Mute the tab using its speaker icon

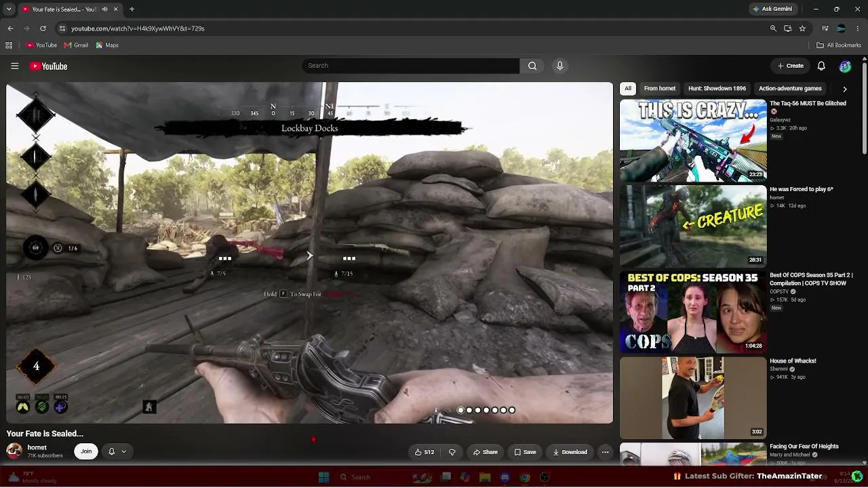pos(104,9)
